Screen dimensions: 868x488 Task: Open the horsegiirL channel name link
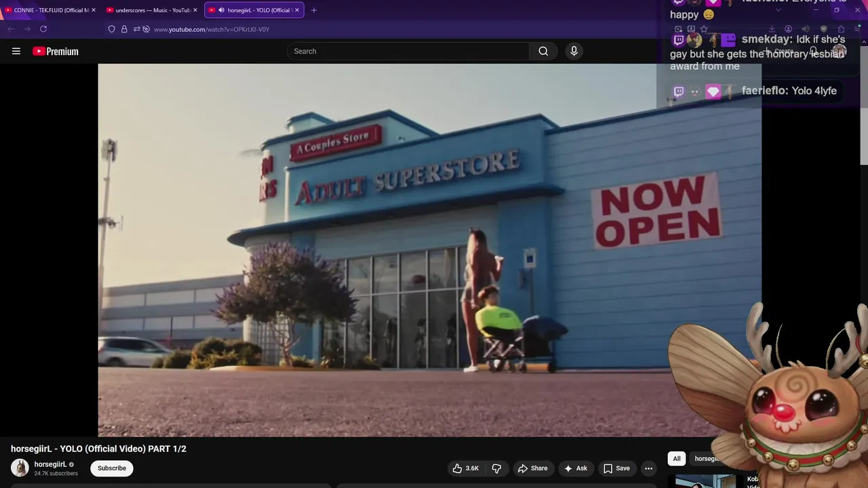click(50, 464)
